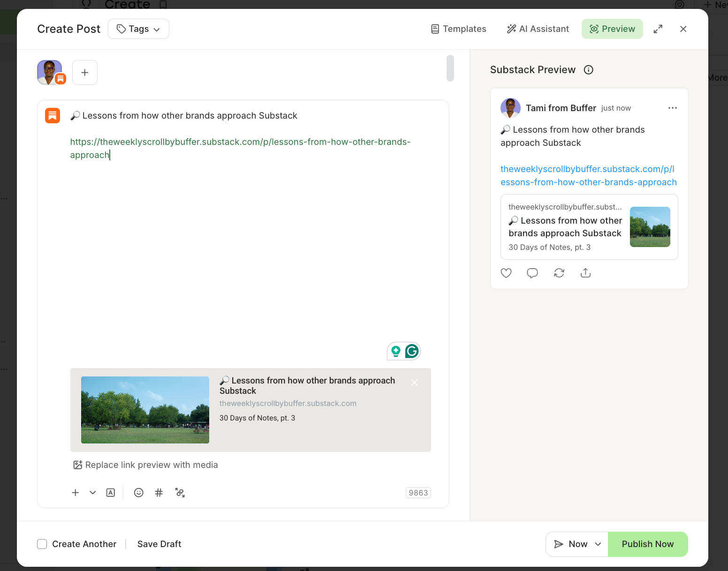This screenshot has width=728, height=571.
Task: Open the Tags dropdown
Action: coord(138,29)
